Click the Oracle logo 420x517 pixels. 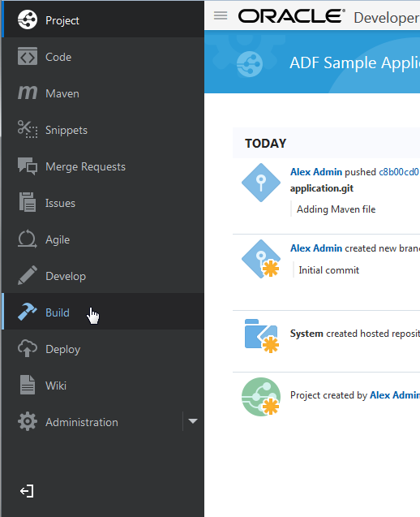point(292,16)
